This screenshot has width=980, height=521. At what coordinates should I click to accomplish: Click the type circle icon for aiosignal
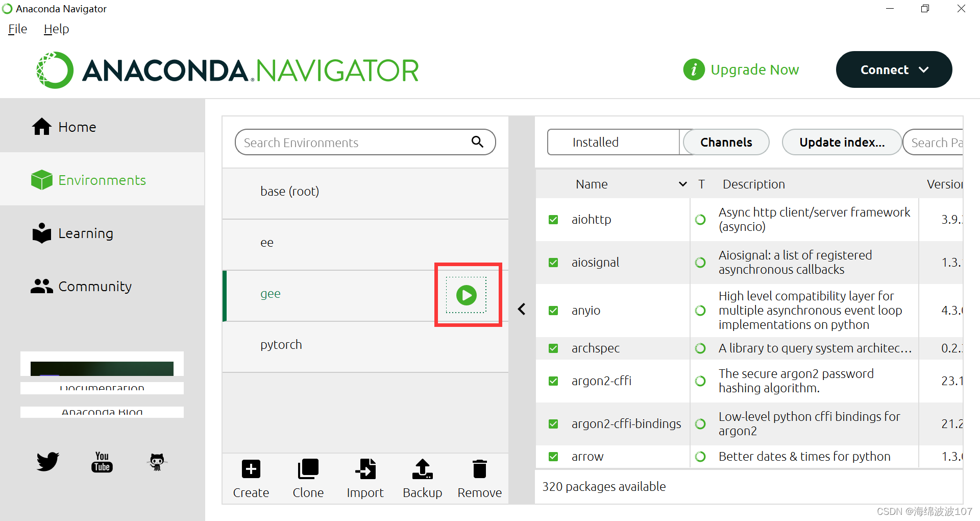tap(700, 263)
